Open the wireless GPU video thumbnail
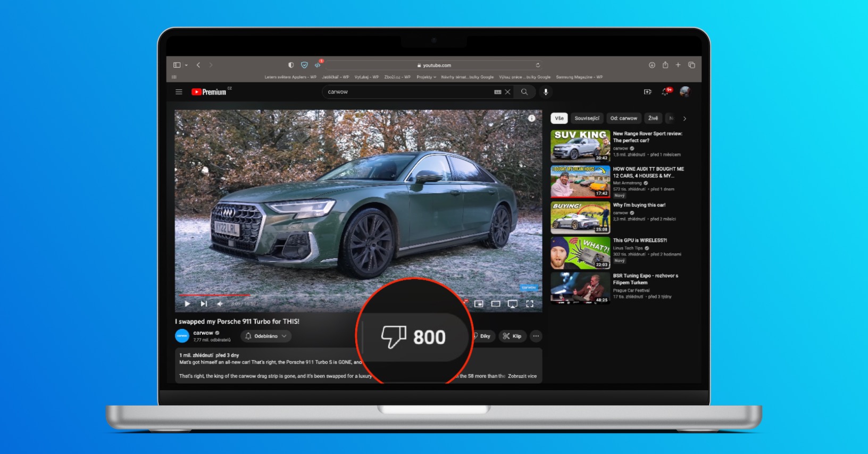The height and width of the screenshot is (454, 868). pyautogui.click(x=580, y=253)
